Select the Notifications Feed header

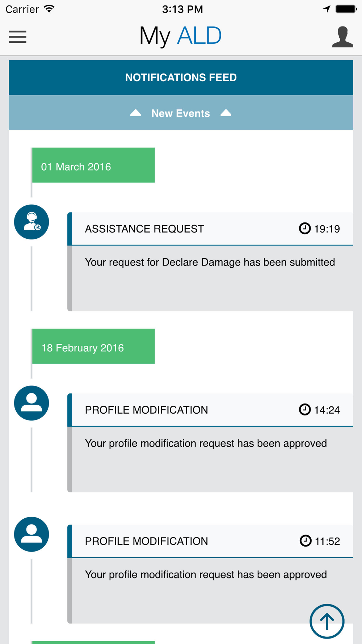pyautogui.click(x=181, y=78)
